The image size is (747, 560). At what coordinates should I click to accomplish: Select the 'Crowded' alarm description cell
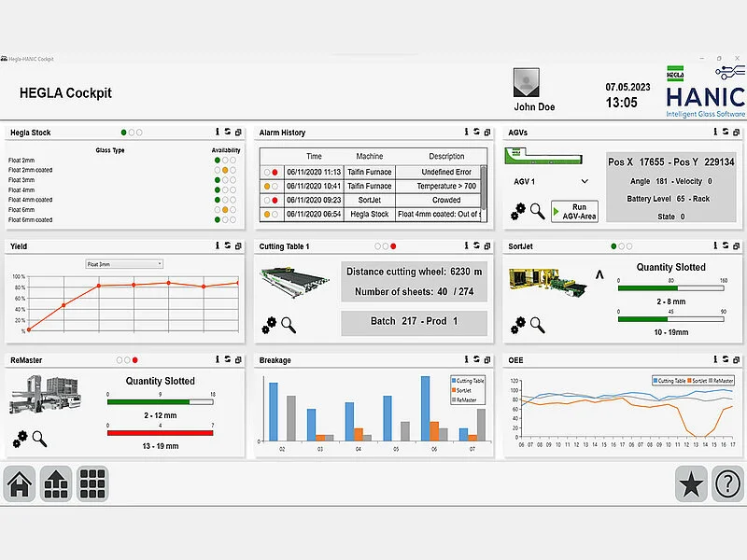tap(446, 200)
